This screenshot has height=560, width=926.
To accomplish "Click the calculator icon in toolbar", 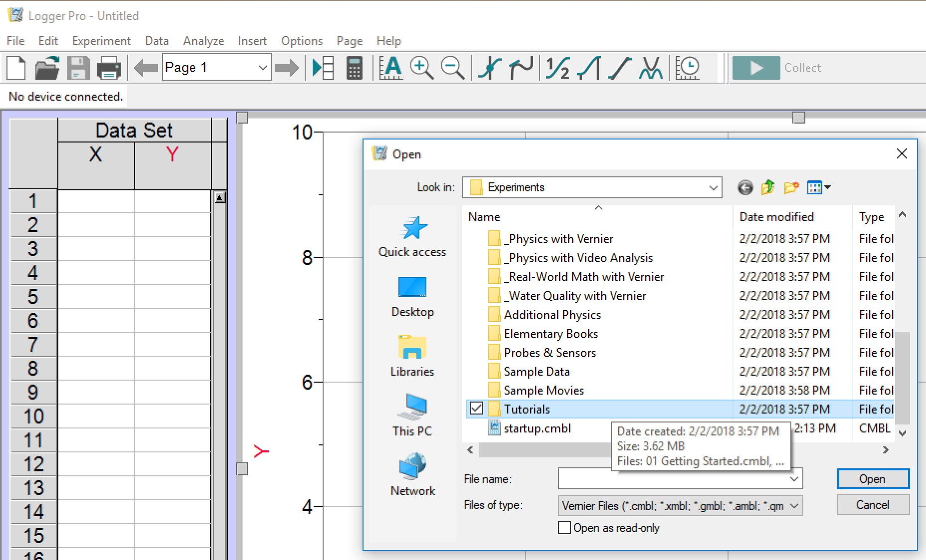I will [355, 67].
